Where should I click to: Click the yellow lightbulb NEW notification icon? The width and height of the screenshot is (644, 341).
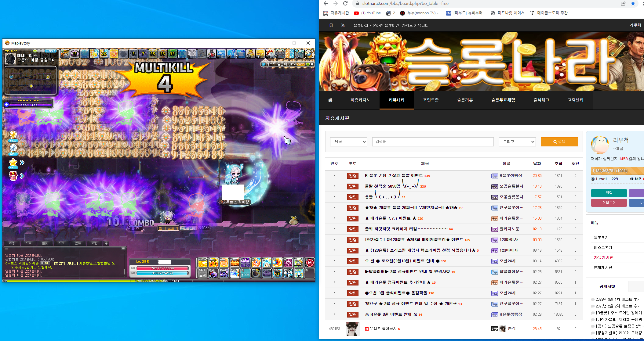13,136
